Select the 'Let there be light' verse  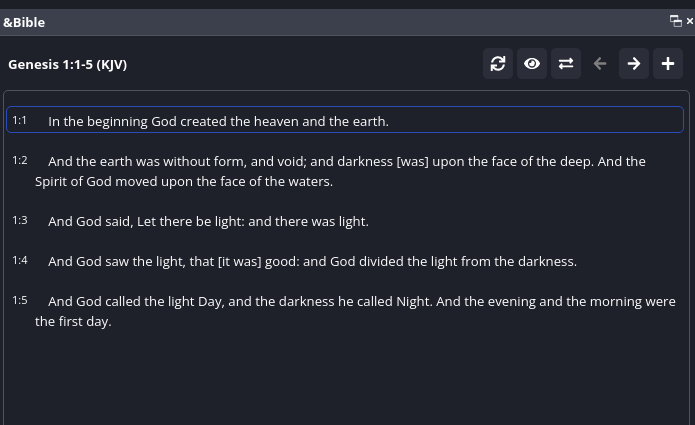tap(208, 221)
